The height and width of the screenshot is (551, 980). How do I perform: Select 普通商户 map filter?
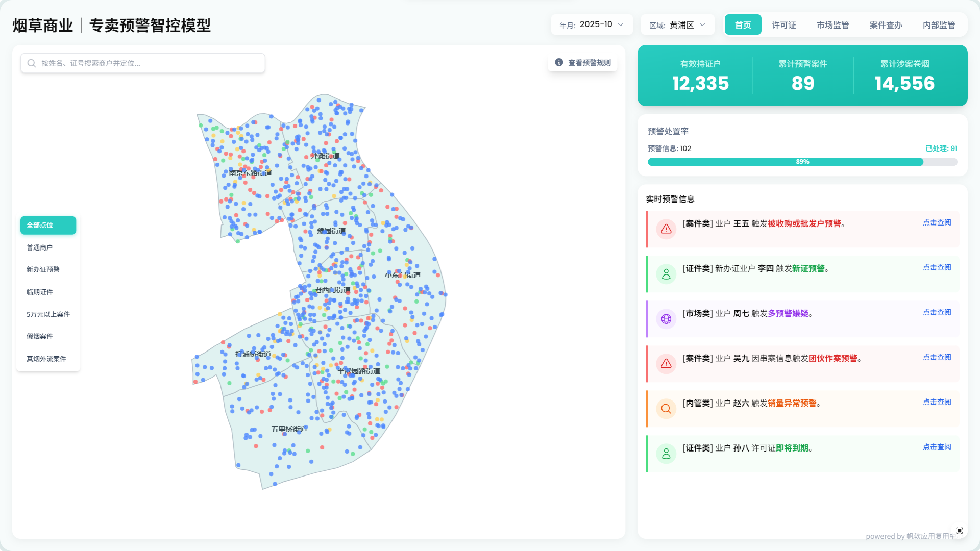click(40, 247)
